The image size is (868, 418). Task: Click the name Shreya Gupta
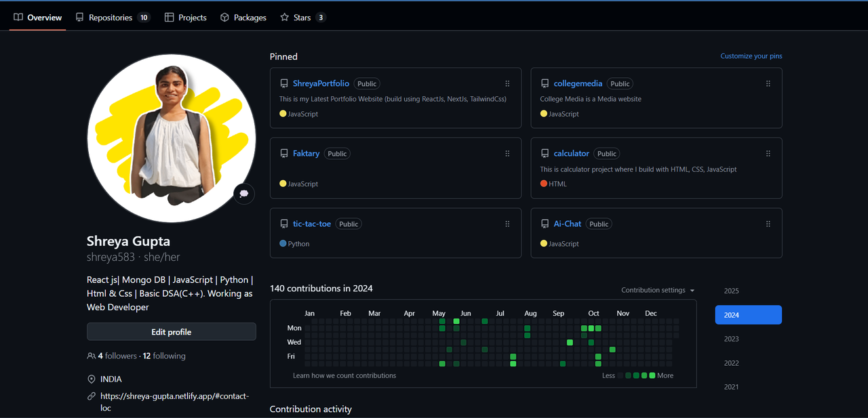(128, 241)
